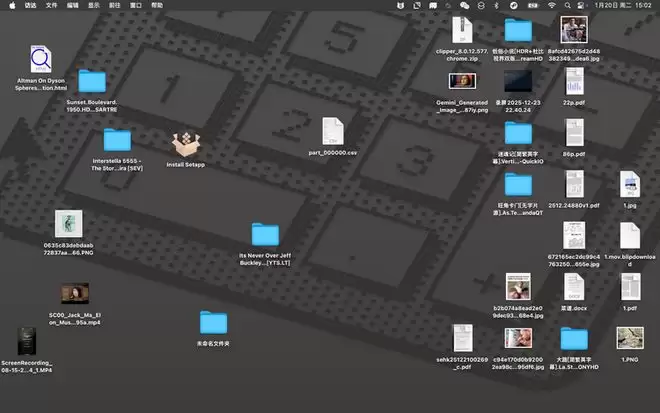Select the 86p.pdf document
The height and width of the screenshot is (413, 660).
tap(574, 134)
